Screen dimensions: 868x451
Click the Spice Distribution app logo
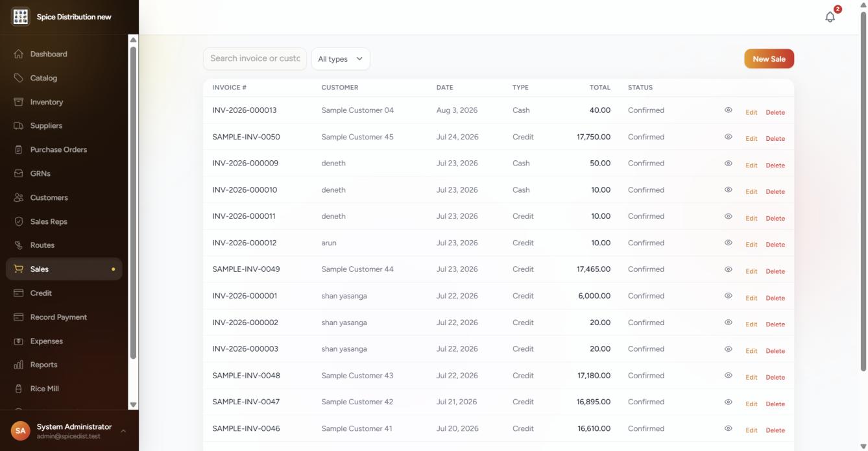coord(21,17)
